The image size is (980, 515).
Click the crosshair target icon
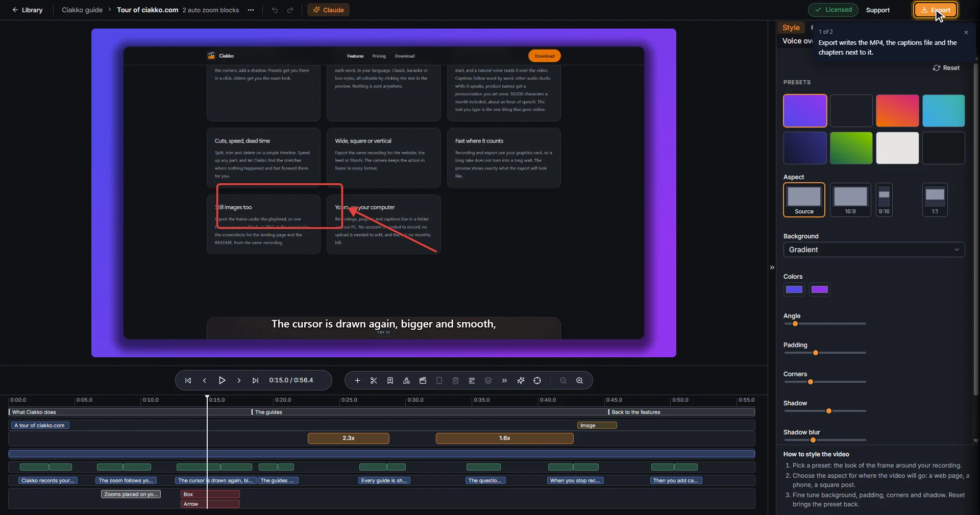click(537, 380)
